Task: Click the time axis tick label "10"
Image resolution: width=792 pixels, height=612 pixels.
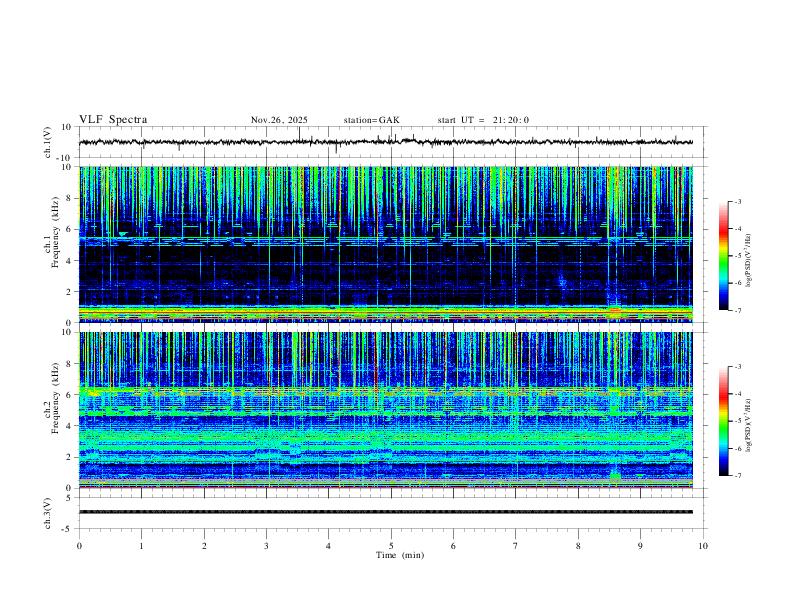Action: tap(703, 546)
